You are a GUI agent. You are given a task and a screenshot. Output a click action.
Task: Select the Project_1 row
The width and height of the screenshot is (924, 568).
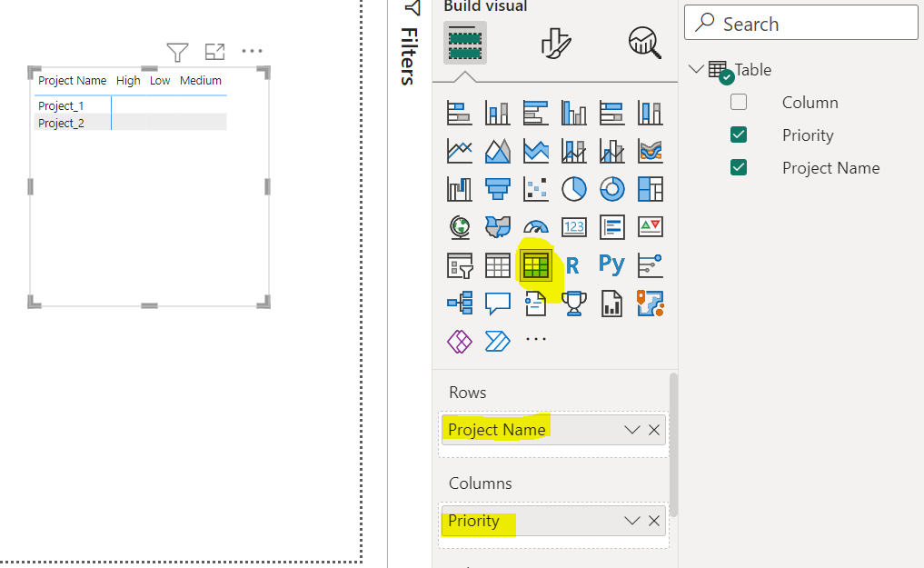(x=61, y=105)
